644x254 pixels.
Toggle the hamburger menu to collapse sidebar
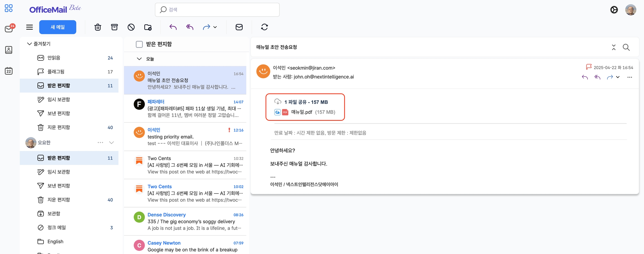(29, 27)
